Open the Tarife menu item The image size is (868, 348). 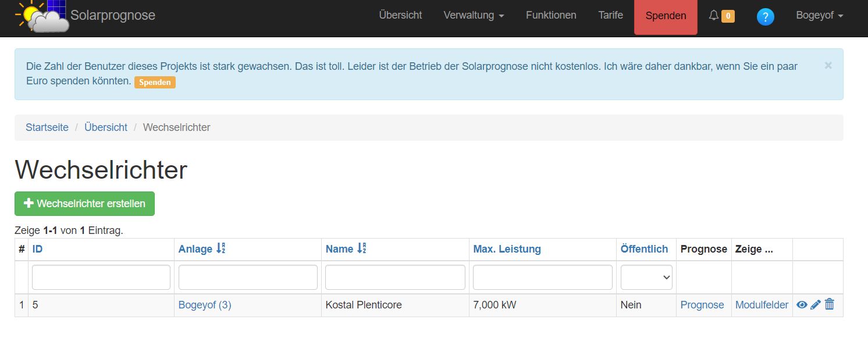click(610, 16)
